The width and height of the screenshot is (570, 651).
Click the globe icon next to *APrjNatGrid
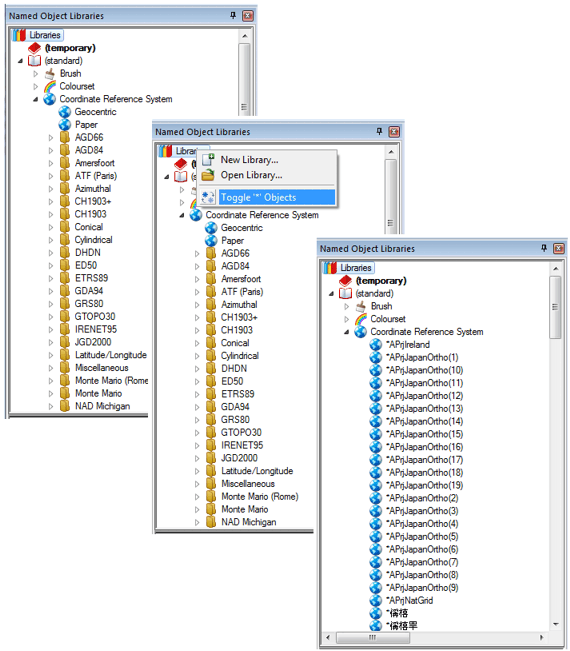pos(376,600)
